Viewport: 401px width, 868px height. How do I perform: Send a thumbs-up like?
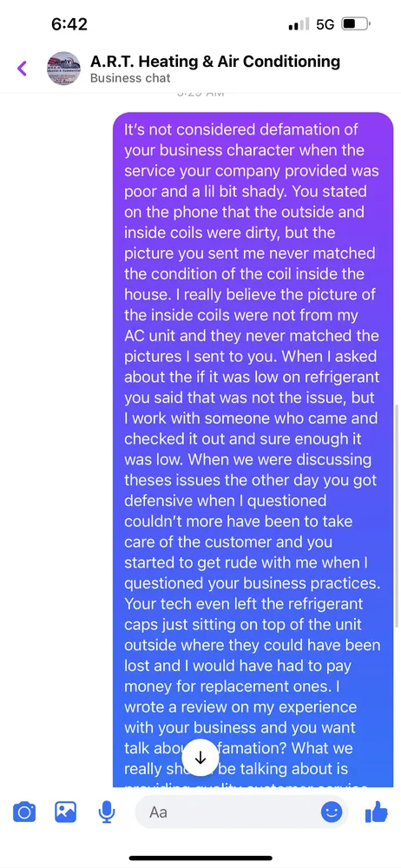point(376,812)
